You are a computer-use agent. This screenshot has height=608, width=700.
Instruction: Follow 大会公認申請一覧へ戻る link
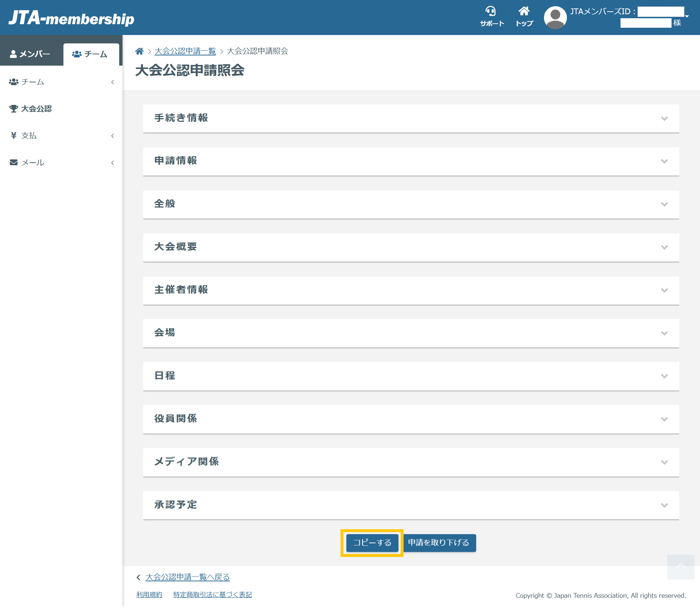click(x=187, y=577)
